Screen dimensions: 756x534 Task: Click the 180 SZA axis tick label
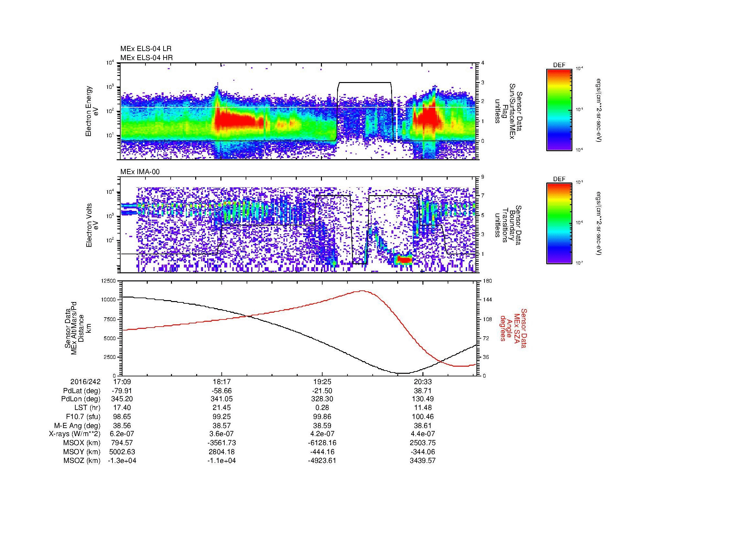488,281
